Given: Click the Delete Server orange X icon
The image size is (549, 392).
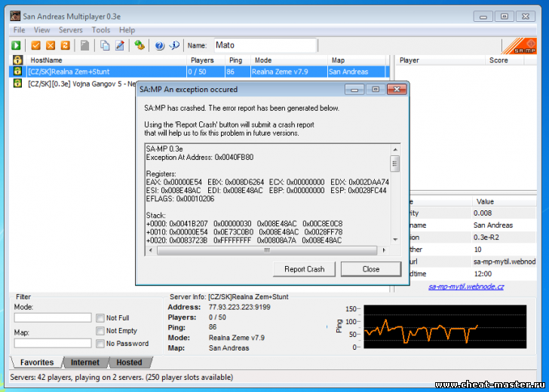Looking at the screenshot, I should point(51,45).
